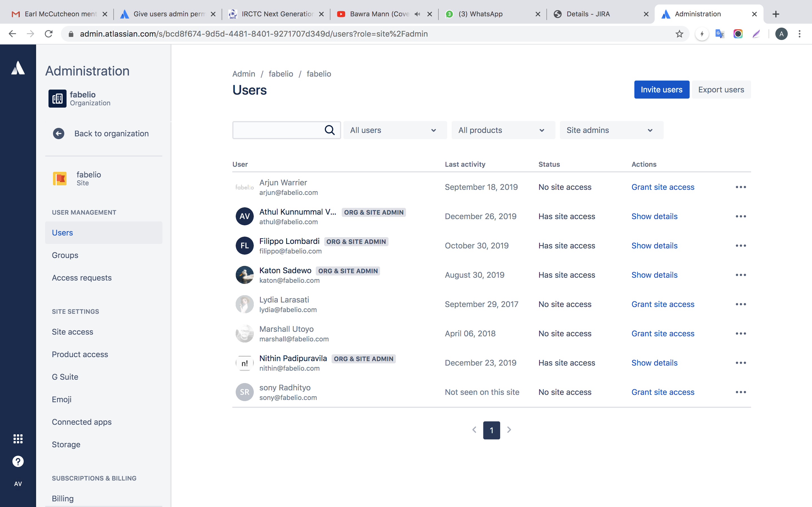Click Export users
The height and width of the screenshot is (507, 812).
pos(721,90)
